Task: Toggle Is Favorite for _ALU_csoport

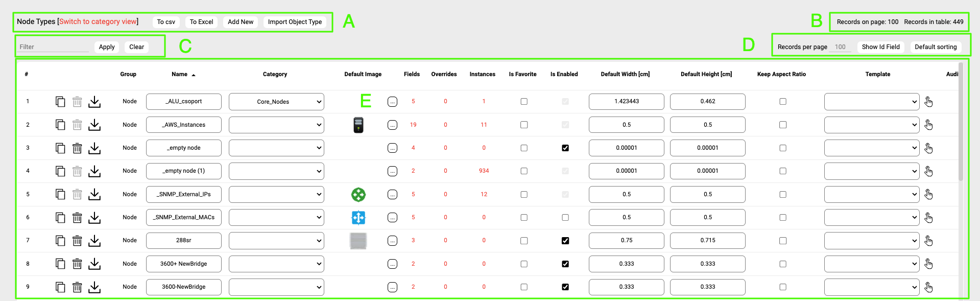Action: click(x=524, y=102)
